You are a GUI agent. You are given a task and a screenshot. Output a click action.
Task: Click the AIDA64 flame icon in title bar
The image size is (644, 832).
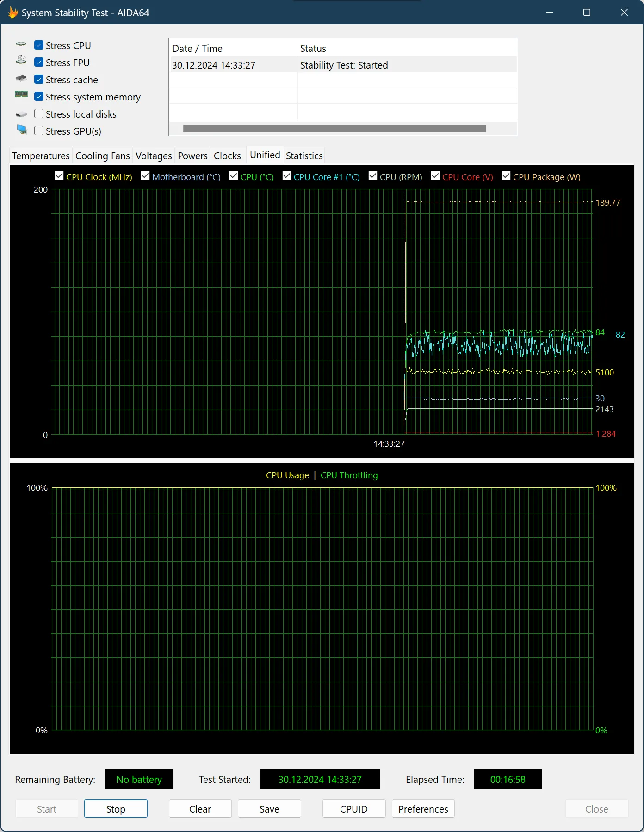click(13, 13)
